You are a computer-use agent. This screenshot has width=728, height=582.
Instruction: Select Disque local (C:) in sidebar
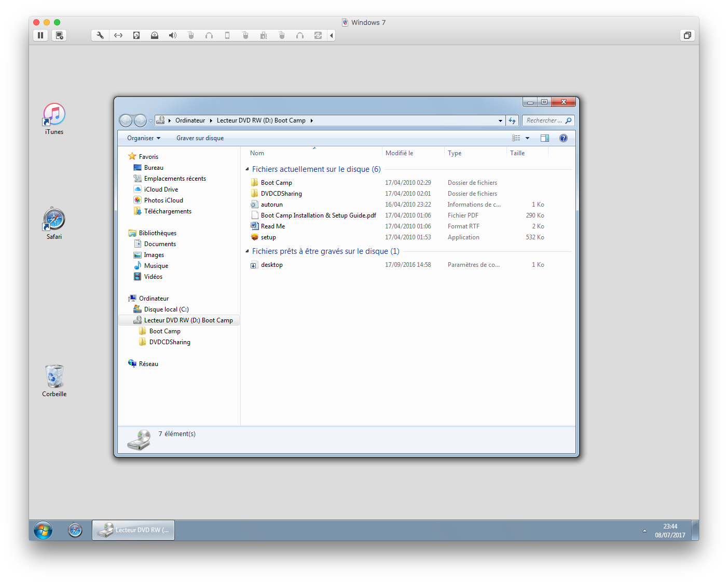coord(166,309)
